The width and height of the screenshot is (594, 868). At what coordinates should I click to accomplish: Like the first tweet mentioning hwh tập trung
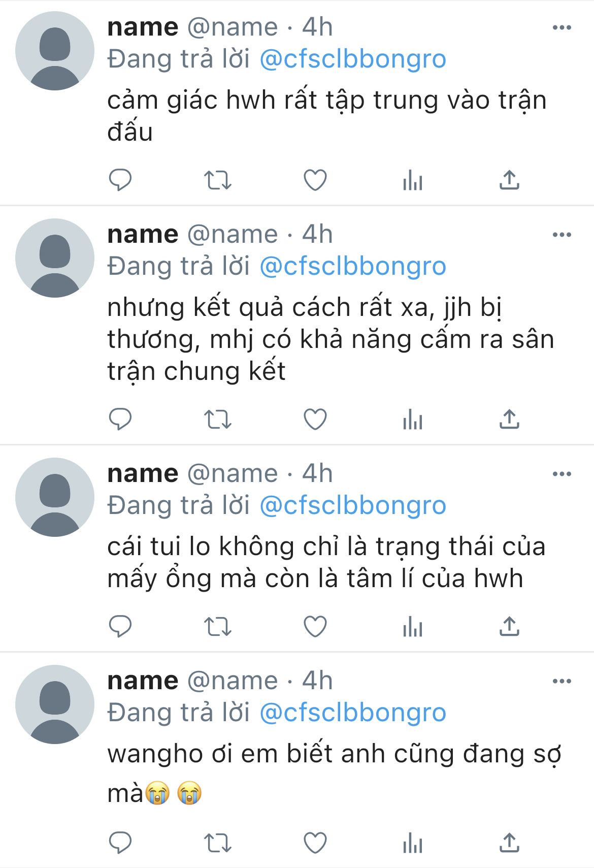pyautogui.click(x=315, y=180)
